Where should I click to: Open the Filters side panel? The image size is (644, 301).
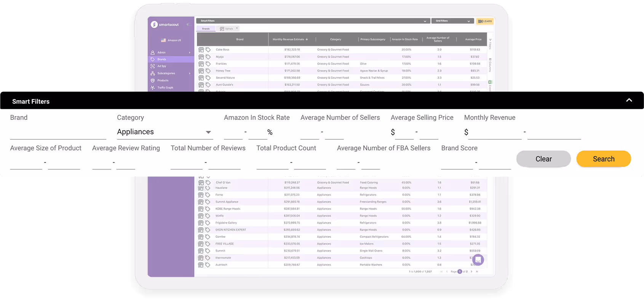point(490,44)
